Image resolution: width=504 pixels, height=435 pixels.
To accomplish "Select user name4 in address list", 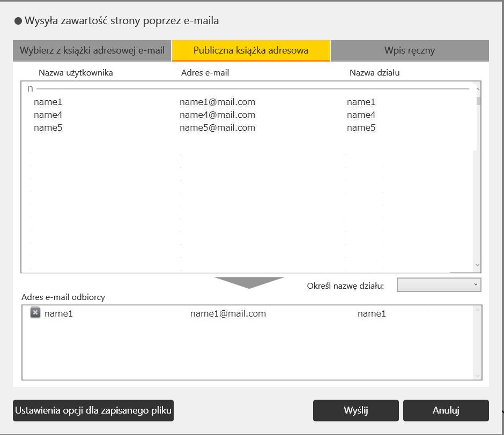I will pos(48,115).
